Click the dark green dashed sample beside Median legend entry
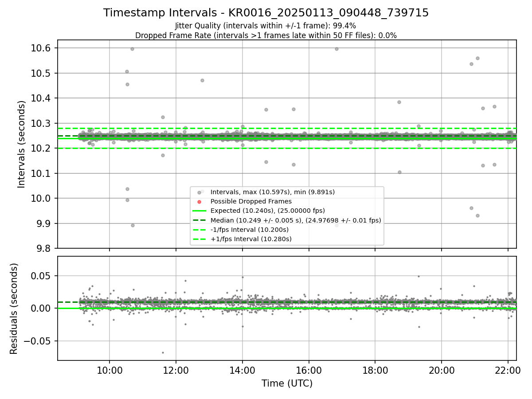 point(199,220)
